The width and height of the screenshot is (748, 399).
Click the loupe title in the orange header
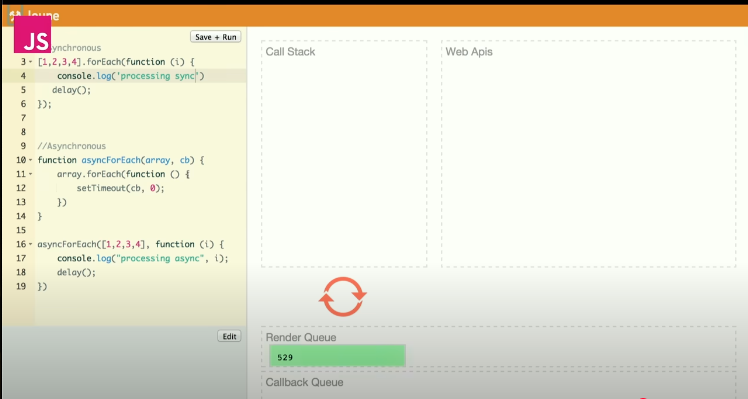pyautogui.click(x=43, y=16)
